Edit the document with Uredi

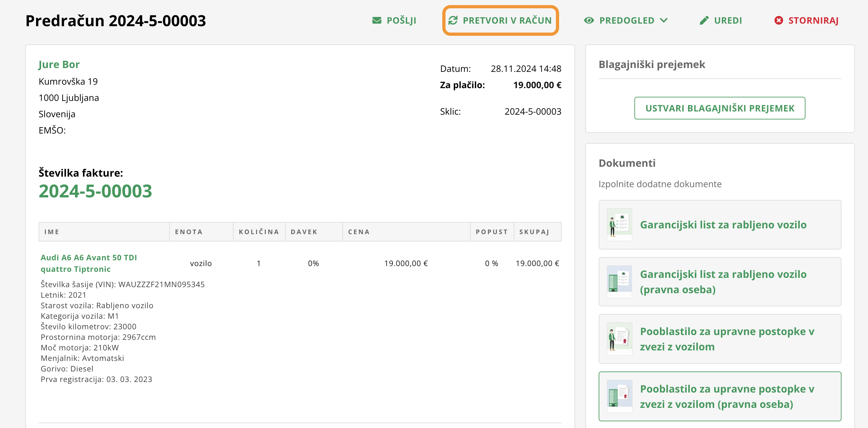tap(721, 20)
